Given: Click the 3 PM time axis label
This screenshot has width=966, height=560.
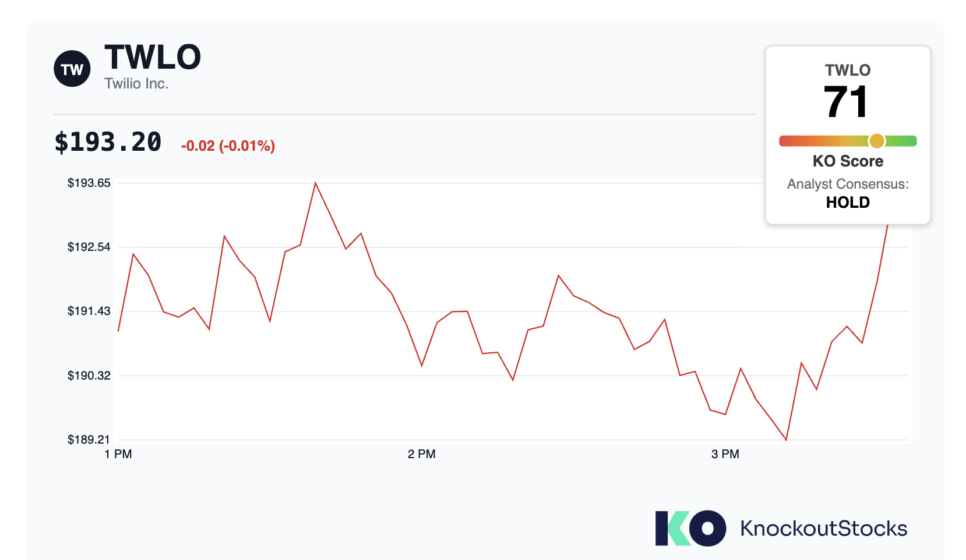Looking at the screenshot, I should point(725,454).
